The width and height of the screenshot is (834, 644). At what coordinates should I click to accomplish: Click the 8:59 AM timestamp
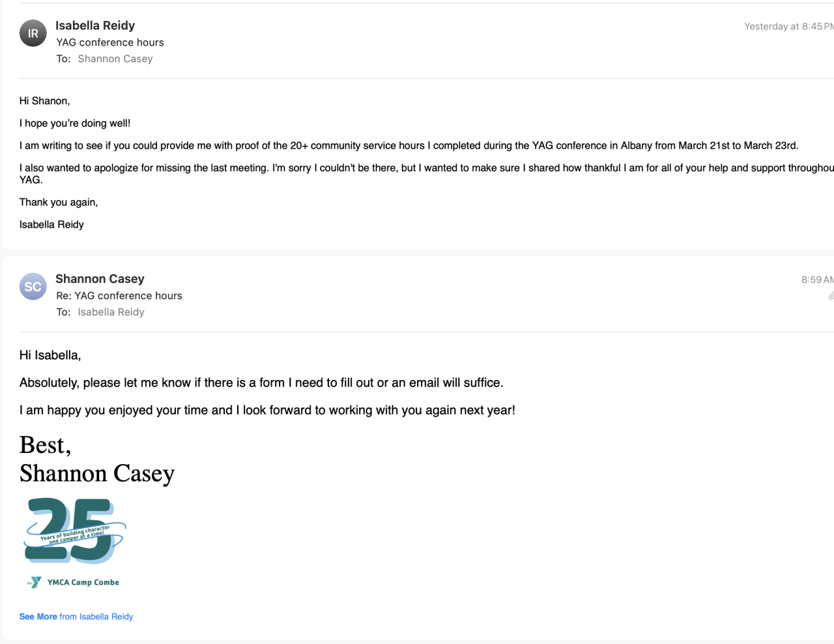[817, 280]
